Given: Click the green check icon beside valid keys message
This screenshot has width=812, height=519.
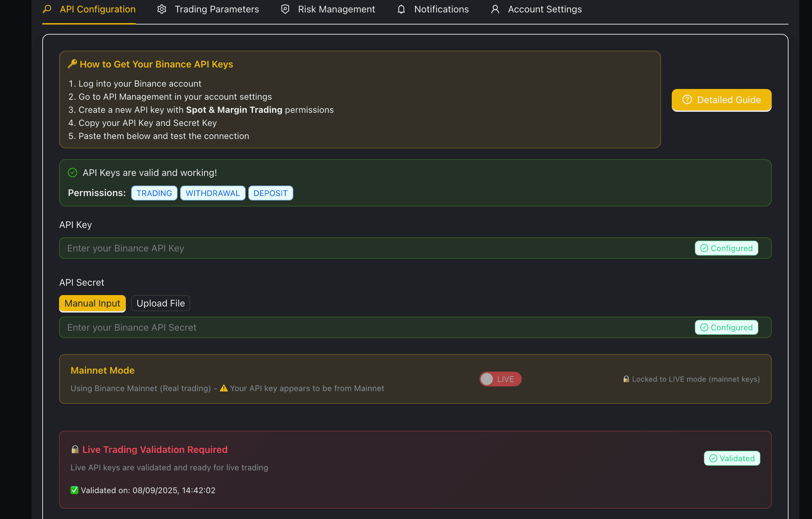Looking at the screenshot, I should [x=72, y=173].
